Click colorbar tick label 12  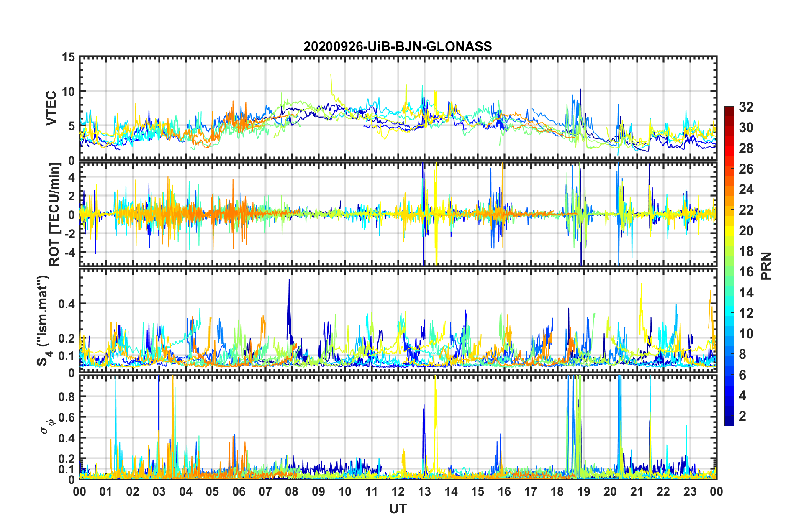(x=746, y=313)
